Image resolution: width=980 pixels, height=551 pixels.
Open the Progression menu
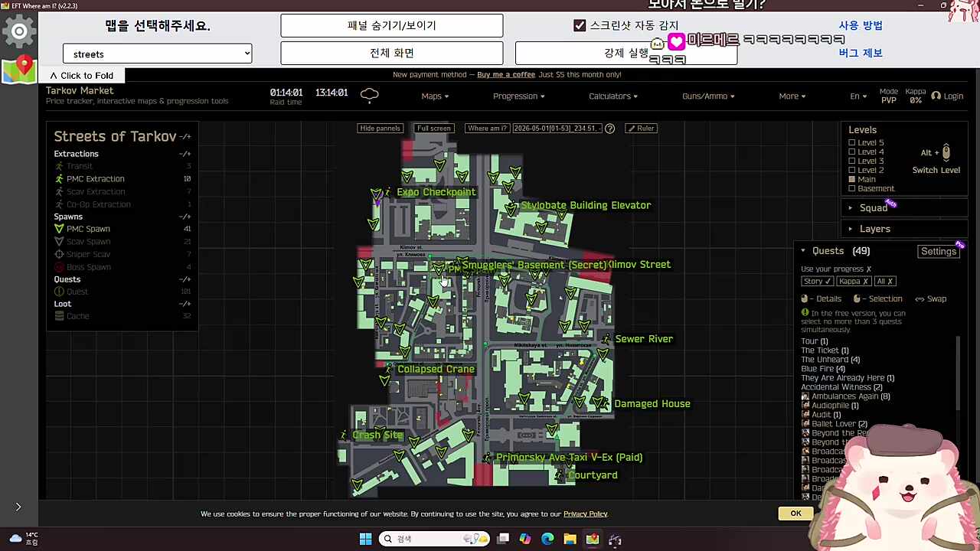tap(519, 96)
